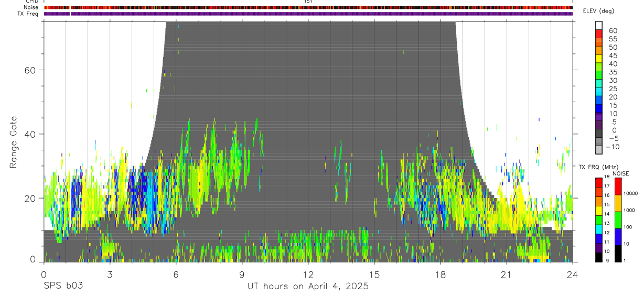This screenshot has height=297, width=644.
Task: Click the red 18 MHz frequency swatch
Action: 598,182
